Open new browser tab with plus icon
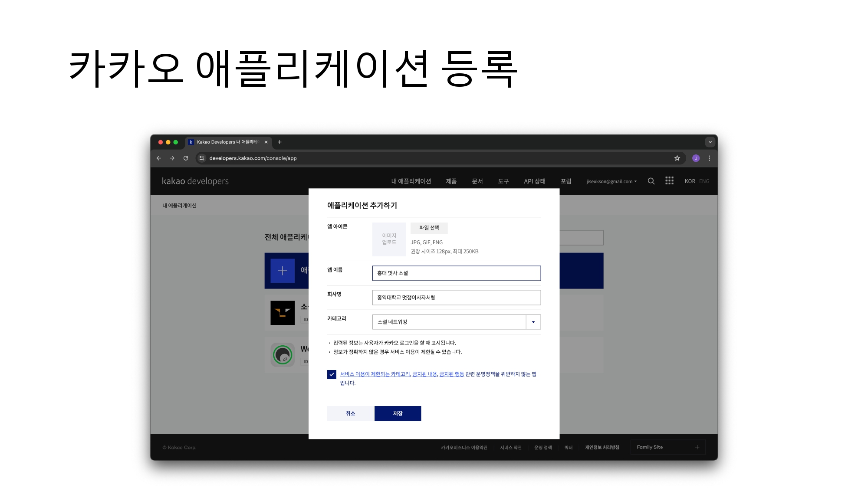This screenshot has height=488, width=868. pos(279,142)
